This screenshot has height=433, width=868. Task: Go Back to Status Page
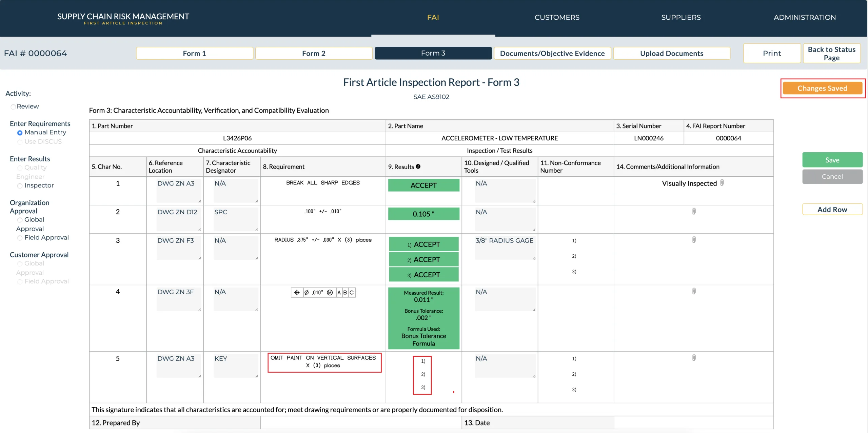click(x=831, y=53)
